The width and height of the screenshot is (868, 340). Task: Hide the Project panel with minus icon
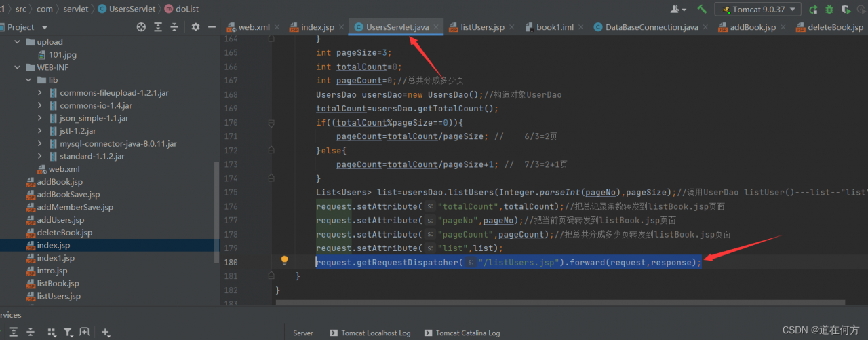[x=212, y=27]
